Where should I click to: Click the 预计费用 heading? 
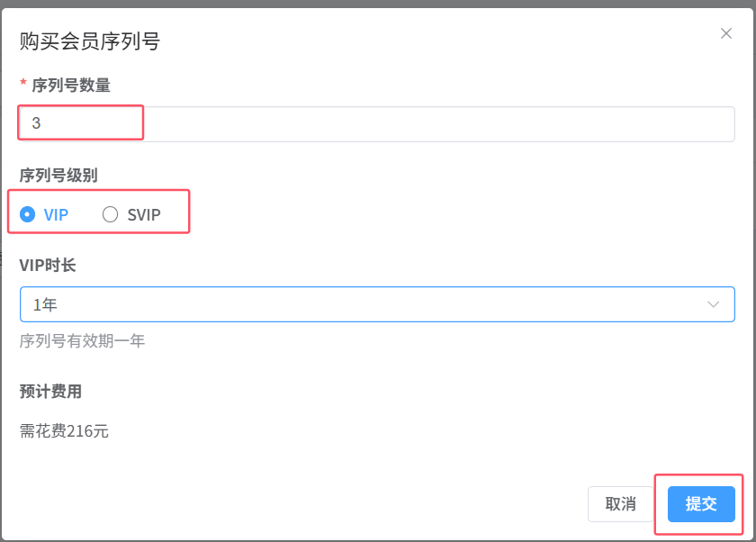coord(50,392)
